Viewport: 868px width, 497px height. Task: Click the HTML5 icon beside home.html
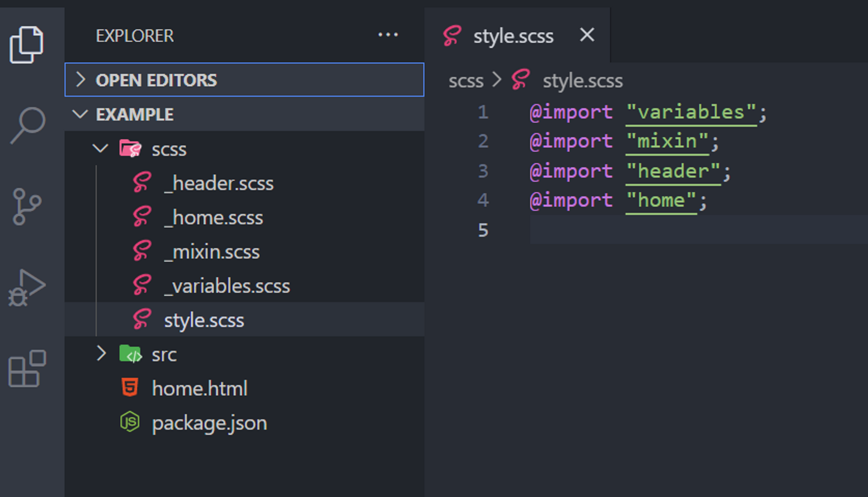[x=130, y=388]
